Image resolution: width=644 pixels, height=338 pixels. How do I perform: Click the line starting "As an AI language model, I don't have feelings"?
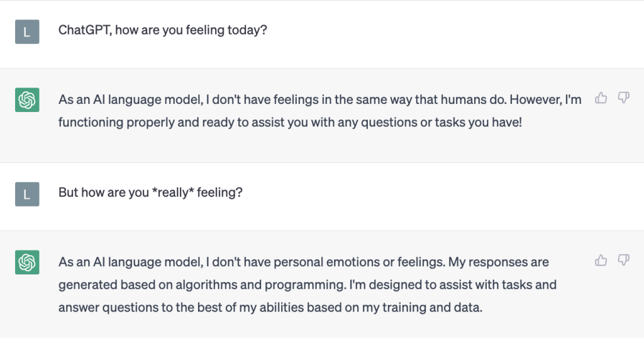[319, 99]
